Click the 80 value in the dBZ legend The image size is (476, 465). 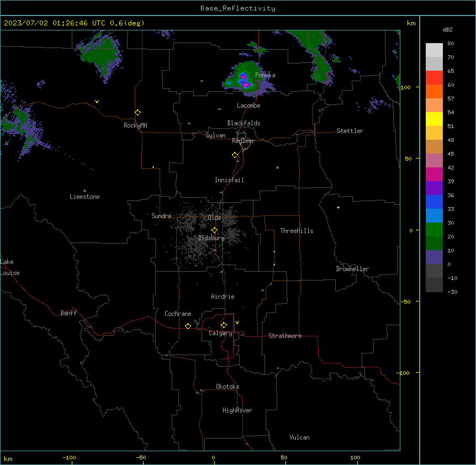[x=451, y=44]
